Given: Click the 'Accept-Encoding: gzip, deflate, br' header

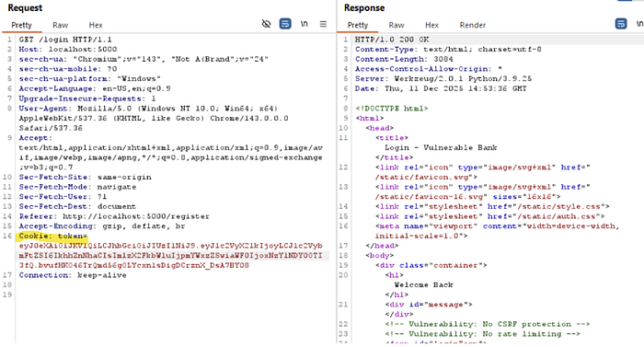Looking at the screenshot, I should 102,226.
